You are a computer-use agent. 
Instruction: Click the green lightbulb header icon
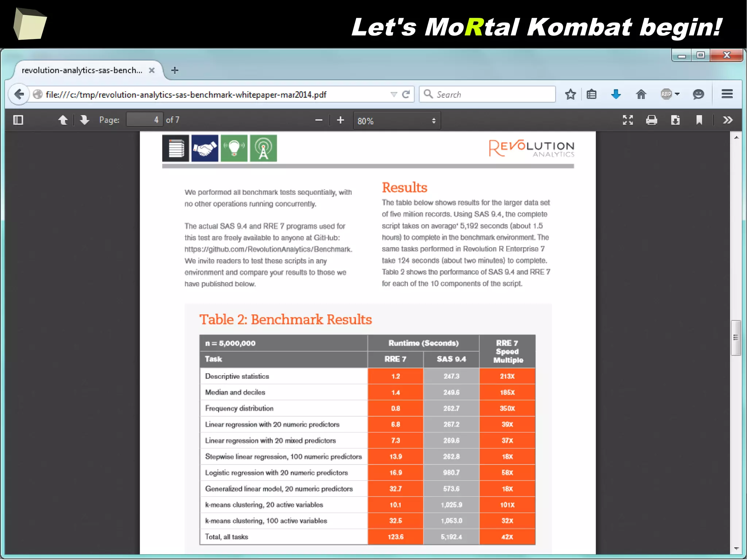[234, 148]
